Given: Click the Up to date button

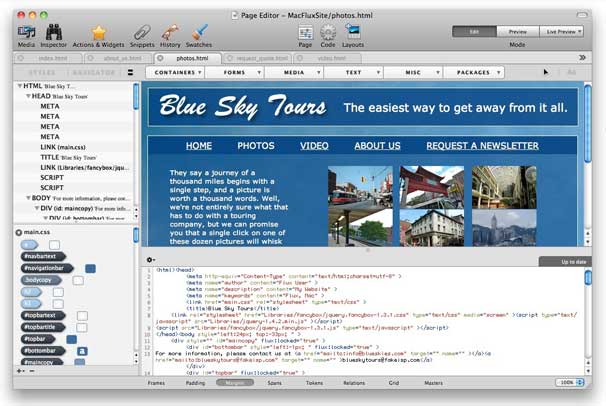Looking at the screenshot, I should point(565,262).
